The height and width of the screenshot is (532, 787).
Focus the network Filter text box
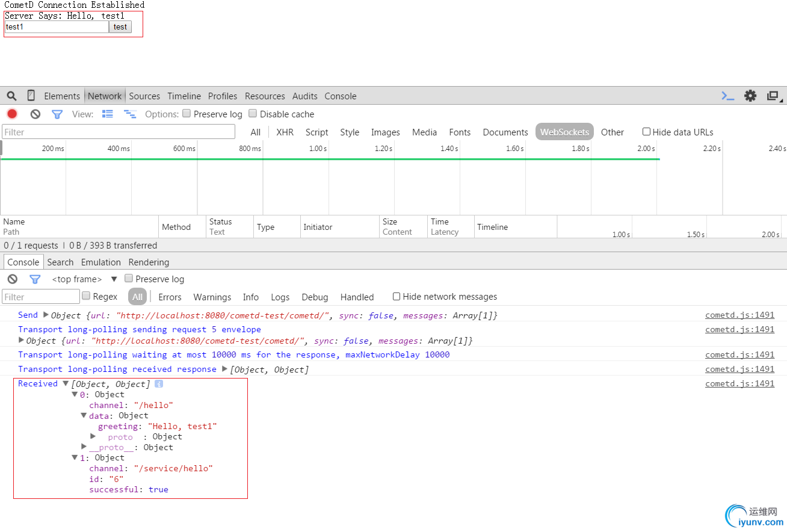pyautogui.click(x=119, y=132)
